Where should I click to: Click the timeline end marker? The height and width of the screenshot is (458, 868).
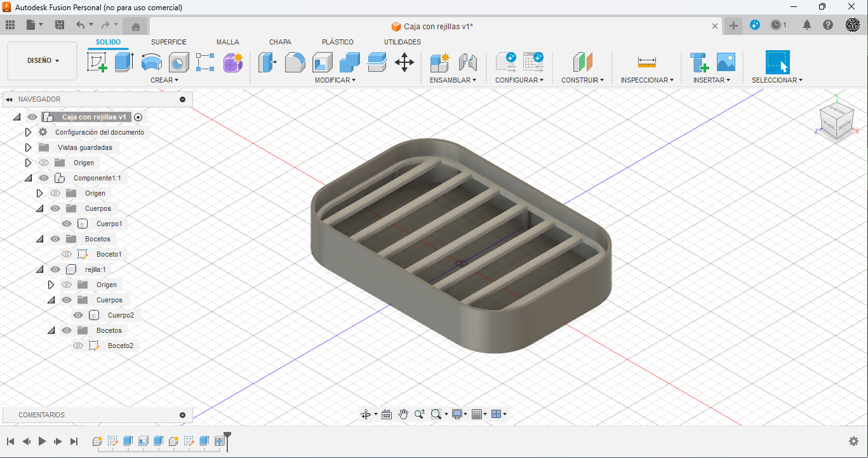point(227,441)
